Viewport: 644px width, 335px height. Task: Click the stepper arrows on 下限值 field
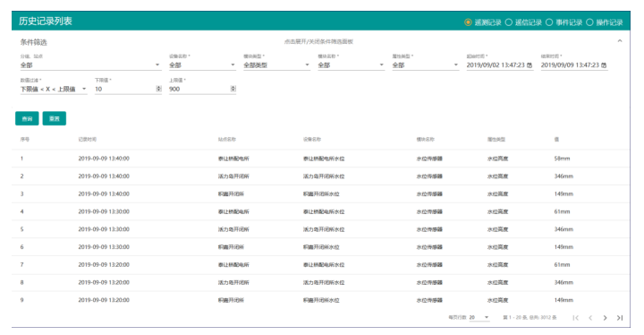tap(158, 89)
